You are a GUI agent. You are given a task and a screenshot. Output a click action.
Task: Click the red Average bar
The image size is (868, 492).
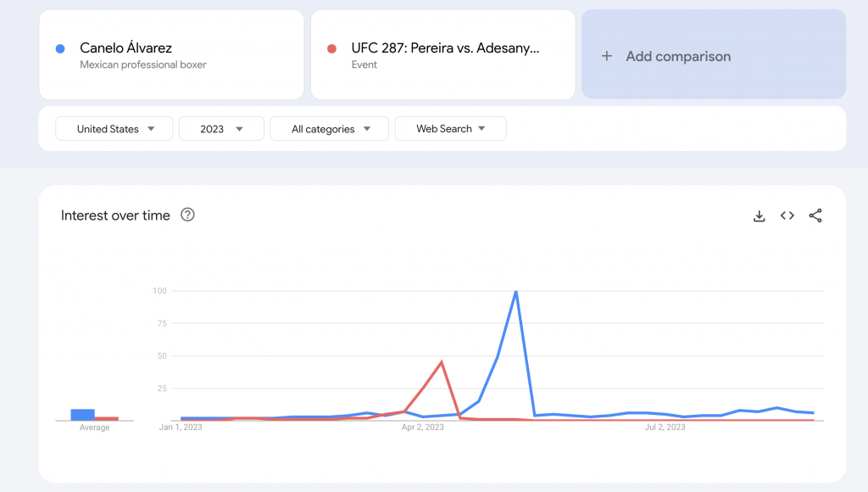(x=106, y=418)
